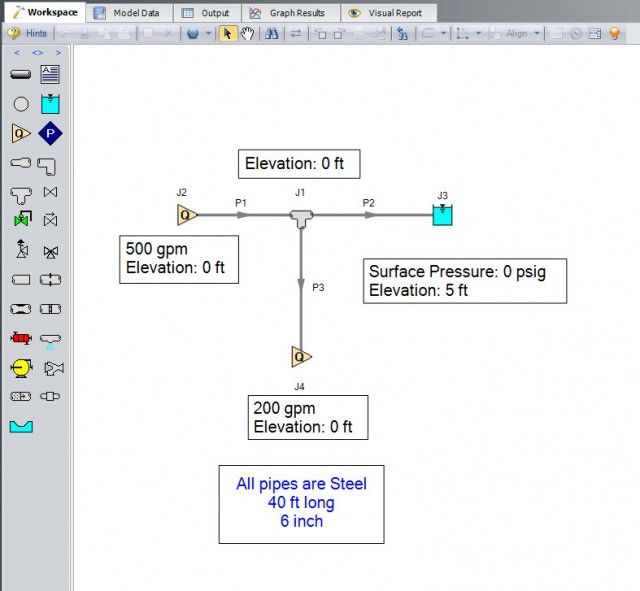Open the Graph Results tab
Viewport: 640px width, 591px height.
tap(289, 13)
